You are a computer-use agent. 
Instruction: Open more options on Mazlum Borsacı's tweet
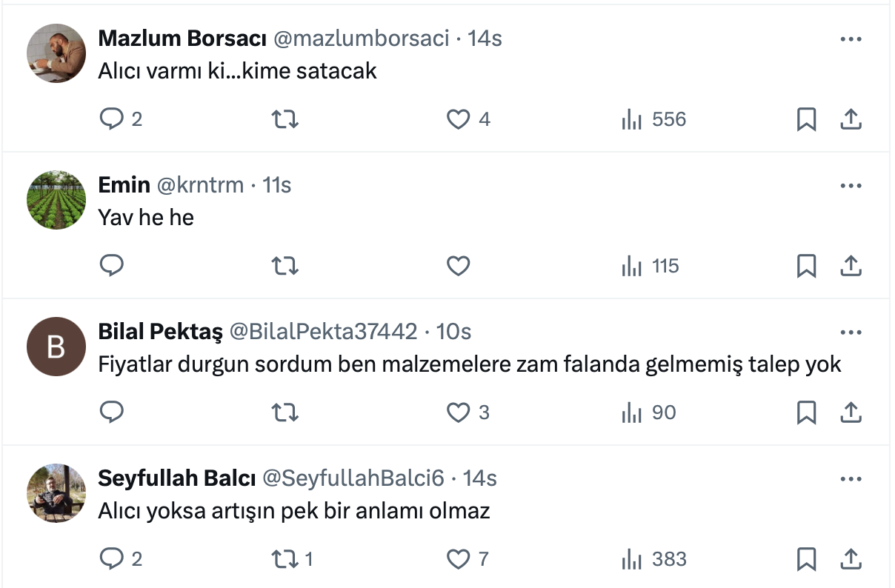click(x=851, y=39)
